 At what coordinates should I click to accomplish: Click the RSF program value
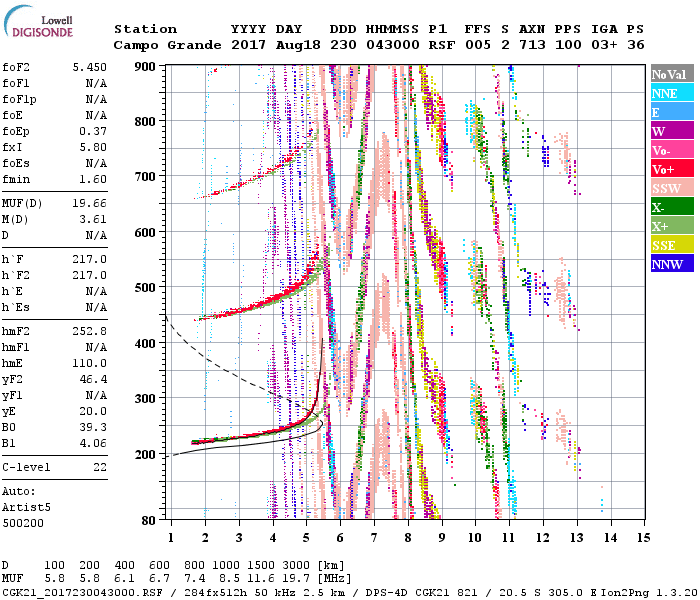(442, 45)
